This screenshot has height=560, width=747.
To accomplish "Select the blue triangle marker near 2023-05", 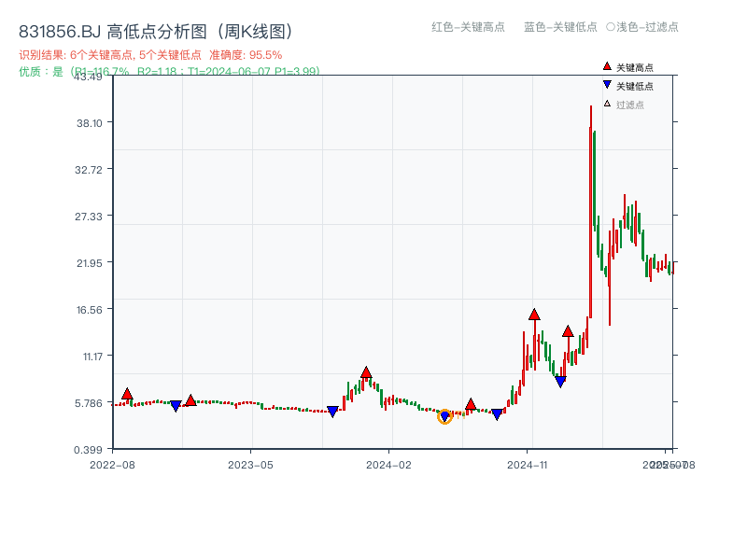I will click(x=176, y=405).
